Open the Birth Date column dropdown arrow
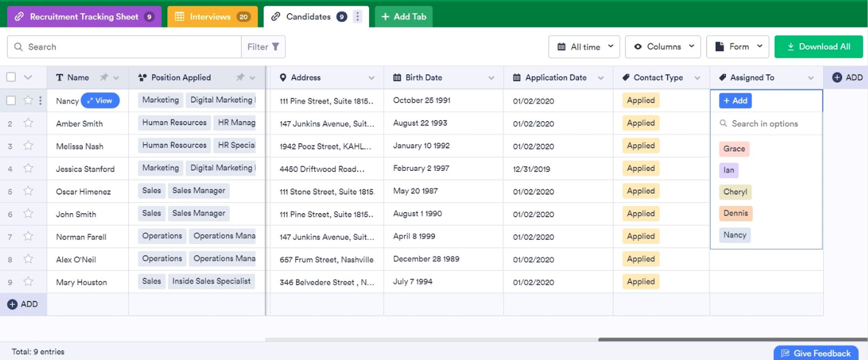This screenshot has width=868, height=360. (x=491, y=78)
